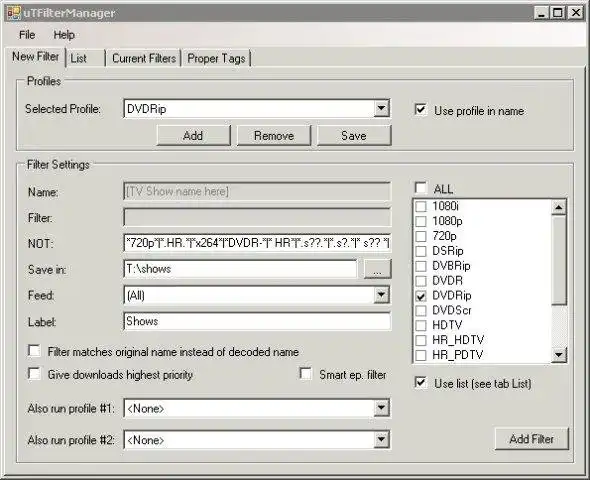Open the Proper Tags tab

click(x=216, y=58)
